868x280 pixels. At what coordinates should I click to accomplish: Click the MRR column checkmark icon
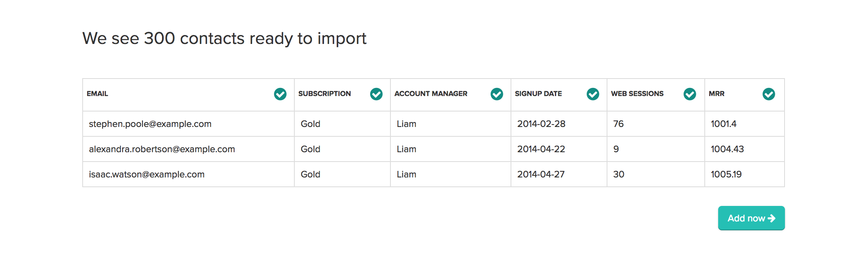coord(769,94)
